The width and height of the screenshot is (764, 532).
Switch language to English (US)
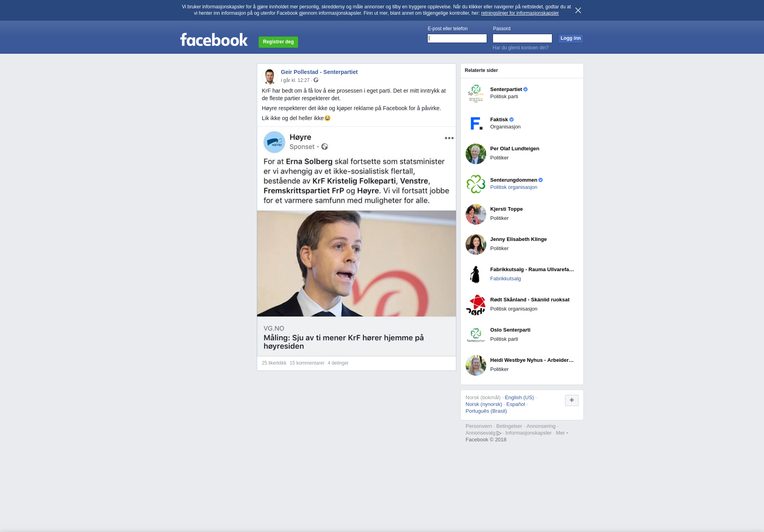(x=519, y=398)
